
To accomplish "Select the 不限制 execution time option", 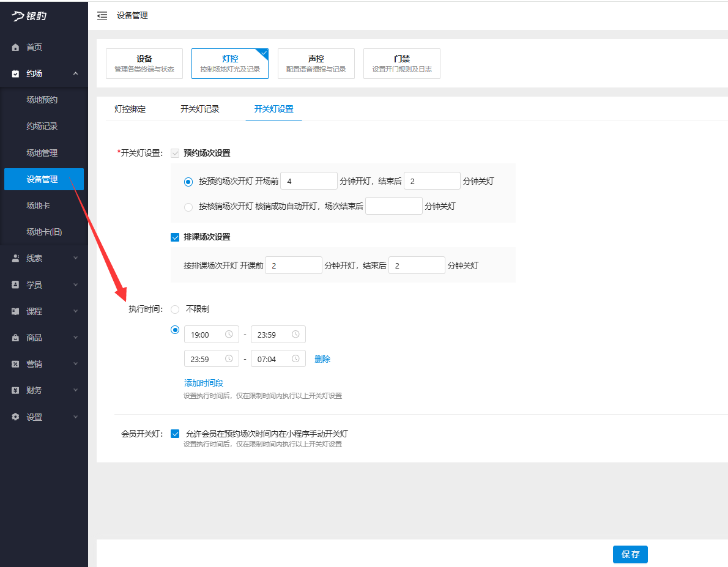I will coord(175,309).
